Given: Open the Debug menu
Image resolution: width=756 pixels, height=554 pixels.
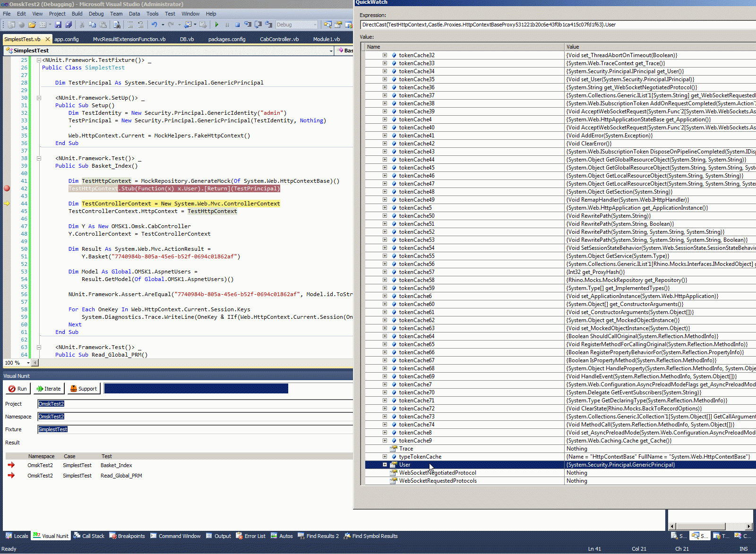Looking at the screenshot, I should click(x=96, y=14).
